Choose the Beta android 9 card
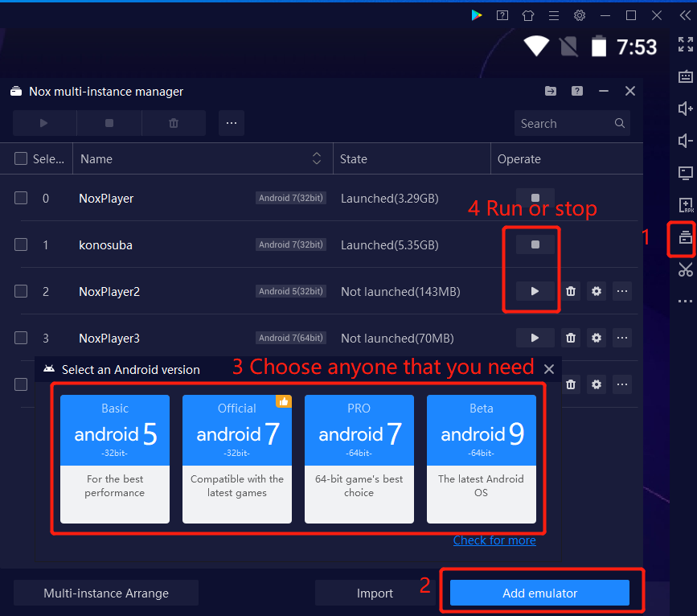This screenshot has height=616, width=697. 481,458
